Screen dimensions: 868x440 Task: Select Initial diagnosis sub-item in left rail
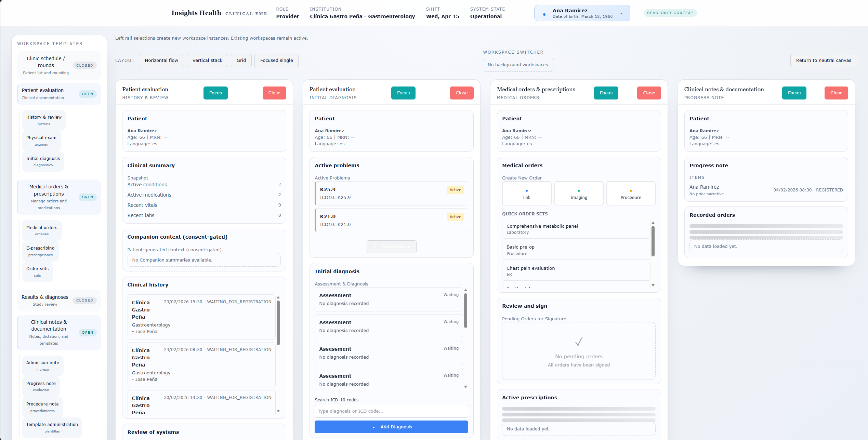(43, 161)
